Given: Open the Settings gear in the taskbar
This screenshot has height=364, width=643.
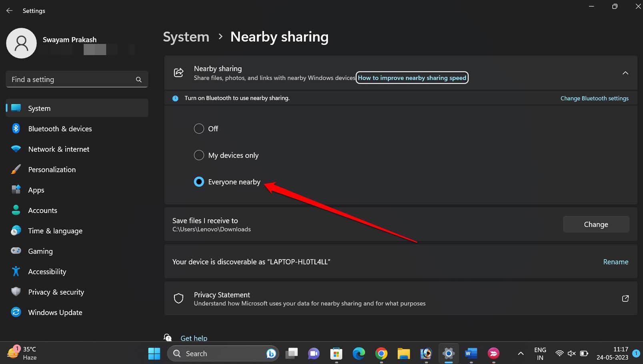Looking at the screenshot, I should [449, 353].
